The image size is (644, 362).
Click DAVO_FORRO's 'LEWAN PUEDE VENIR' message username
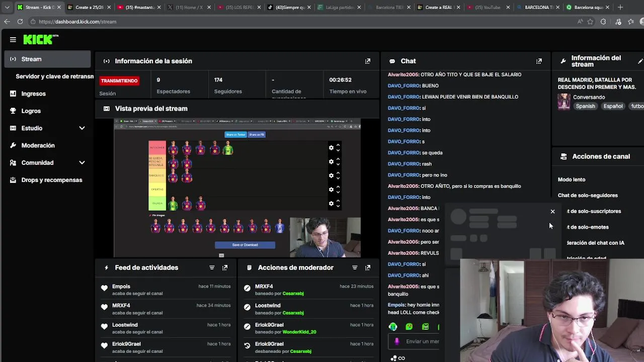coord(404,97)
